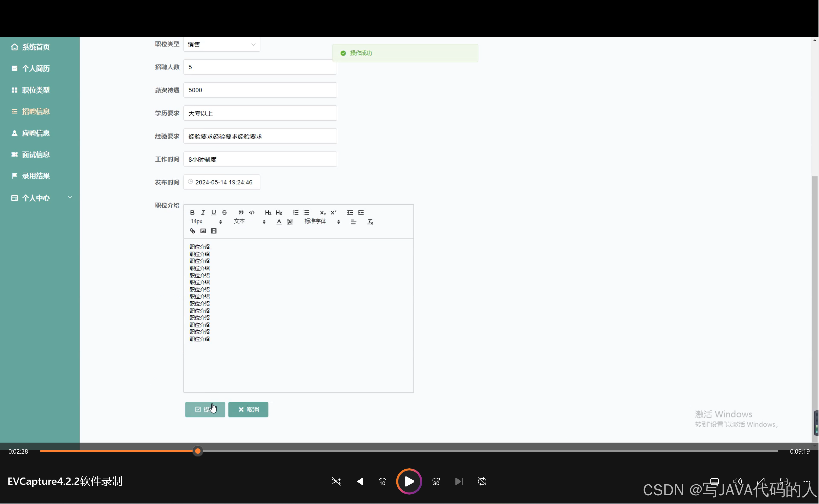Open the text color picker
Screen dimensions: 819x504
[x=279, y=222]
